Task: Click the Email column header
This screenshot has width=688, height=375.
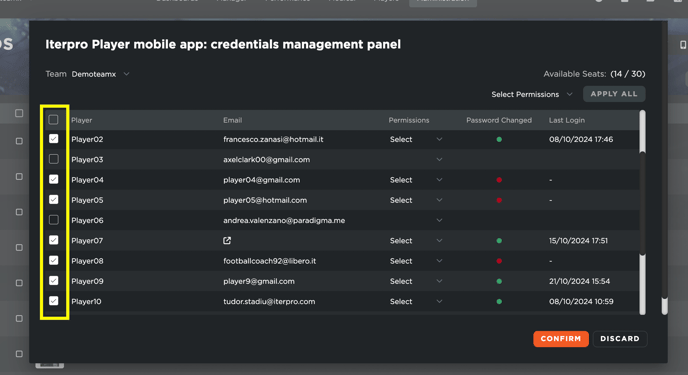Action: (x=233, y=120)
